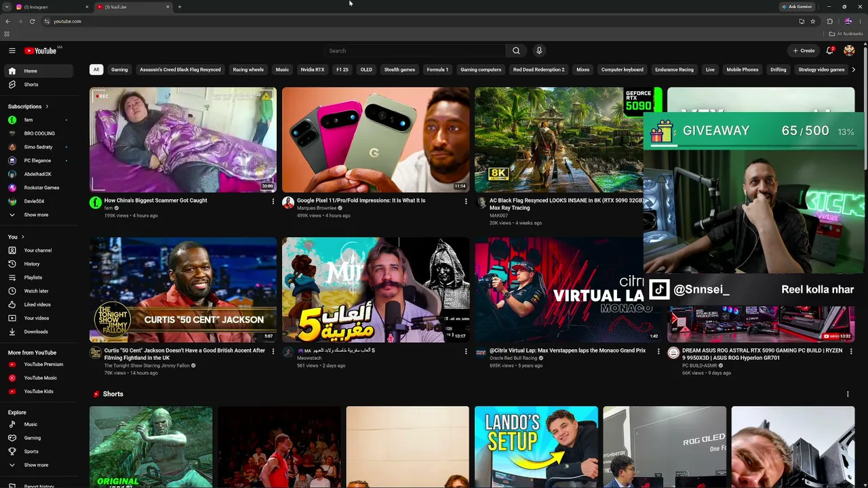Open Watch later in the sidebar

point(40,291)
